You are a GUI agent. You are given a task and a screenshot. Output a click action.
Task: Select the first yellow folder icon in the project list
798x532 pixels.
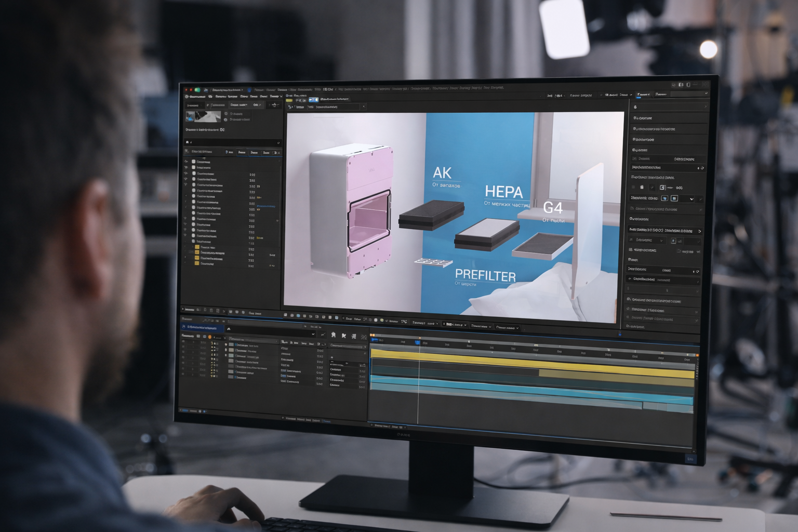pyautogui.click(x=197, y=247)
